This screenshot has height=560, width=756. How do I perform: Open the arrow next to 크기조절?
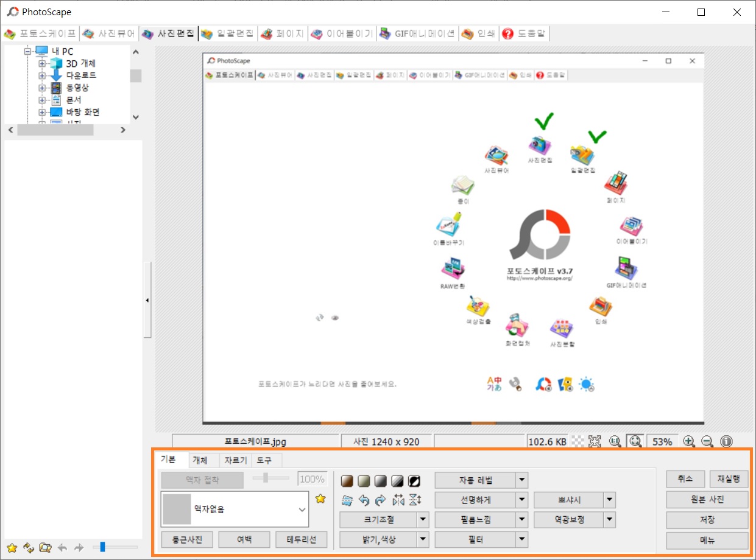pyautogui.click(x=423, y=520)
